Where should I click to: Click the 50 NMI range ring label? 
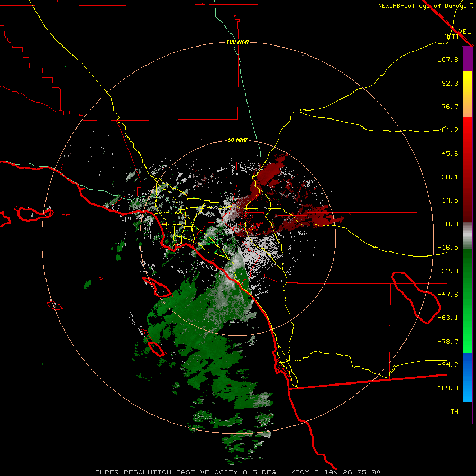click(237, 140)
